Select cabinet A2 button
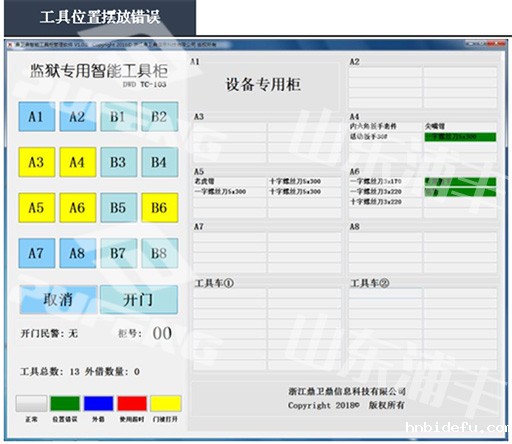The image size is (512, 444). (x=78, y=117)
